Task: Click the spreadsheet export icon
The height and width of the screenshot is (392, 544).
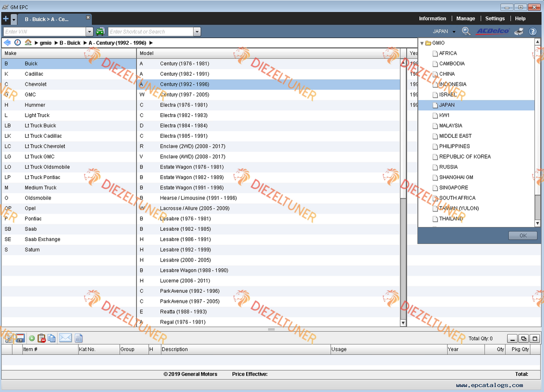Action: pos(78,338)
